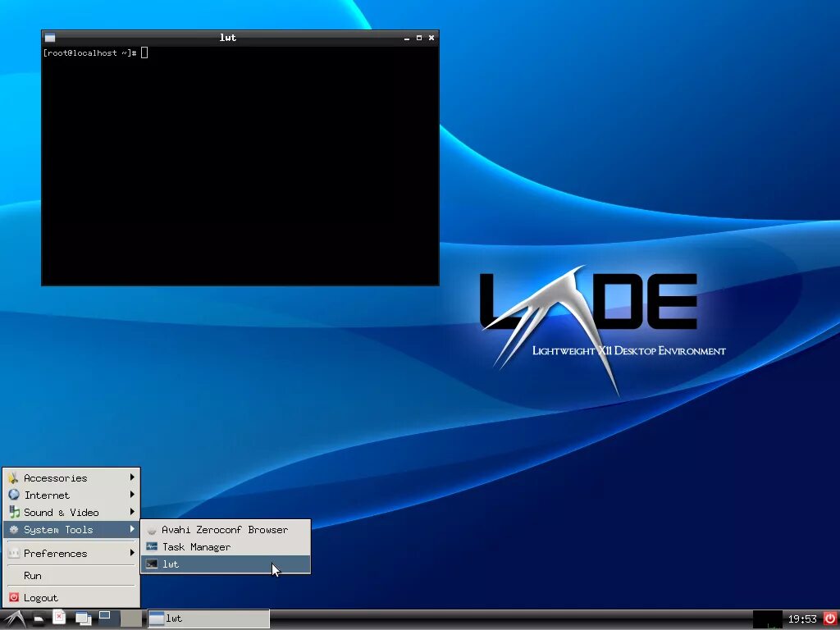Image resolution: width=840 pixels, height=630 pixels.
Task: Expand the Internet submenu arrow
Action: tap(132, 494)
